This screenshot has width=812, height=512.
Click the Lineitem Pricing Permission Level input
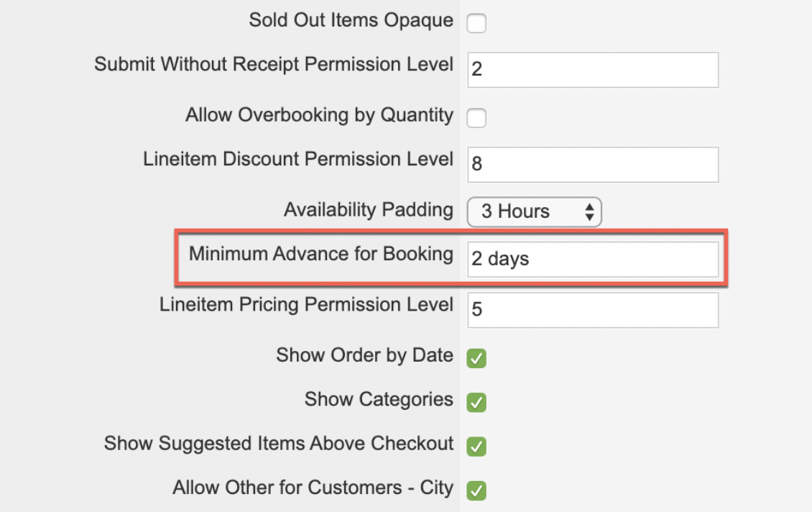click(593, 310)
